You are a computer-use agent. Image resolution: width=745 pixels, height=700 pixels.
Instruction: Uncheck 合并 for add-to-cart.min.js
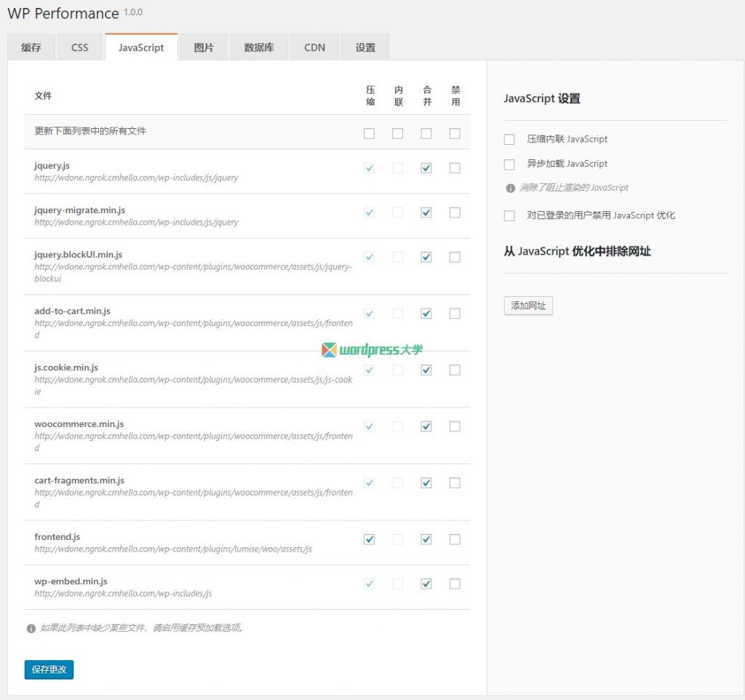pos(426,313)
